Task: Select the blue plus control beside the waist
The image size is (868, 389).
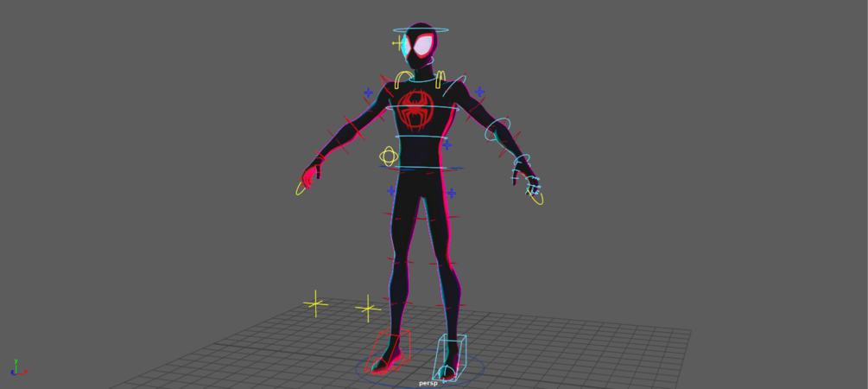Action: (x=447, y=145)
